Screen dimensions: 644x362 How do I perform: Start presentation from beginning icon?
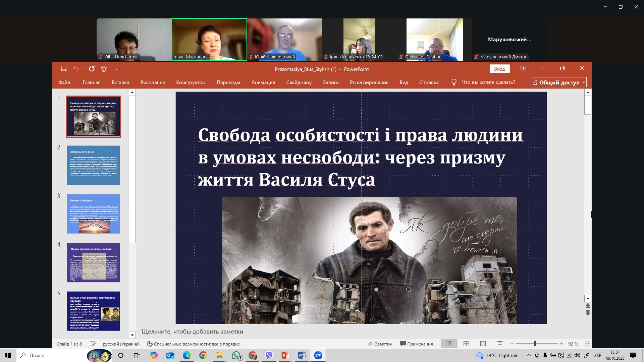pos(104,69)
